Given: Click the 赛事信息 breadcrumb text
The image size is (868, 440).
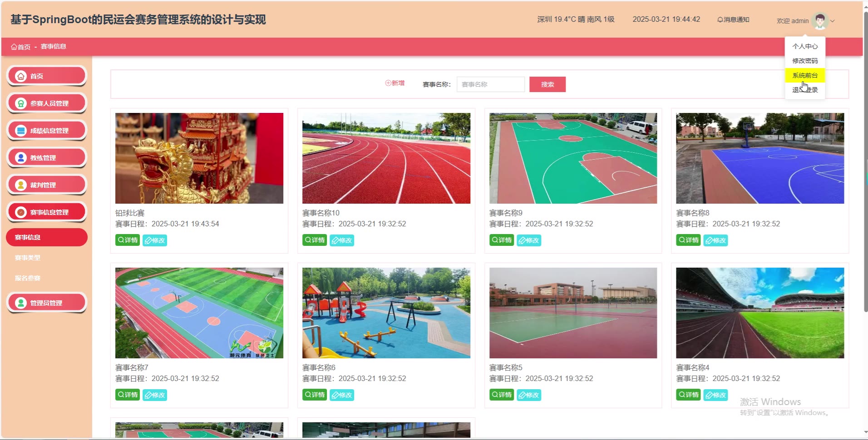Looking at the screenshot, I should coord(54,47).
